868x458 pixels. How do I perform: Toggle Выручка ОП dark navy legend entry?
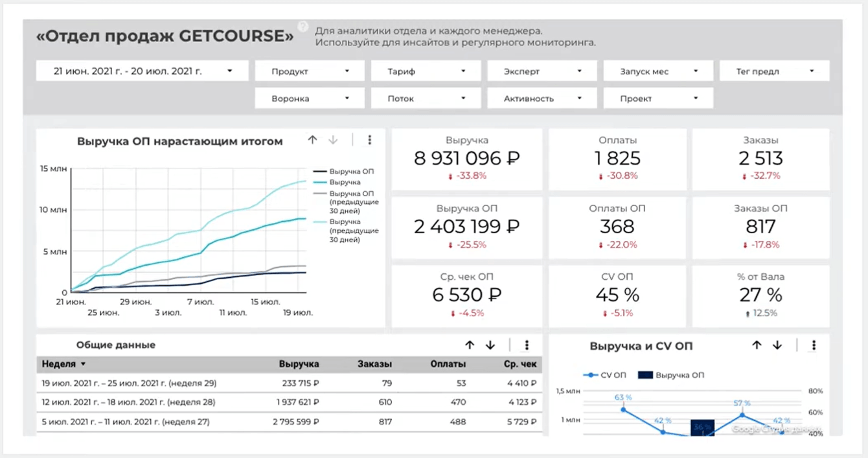(343, 172)
